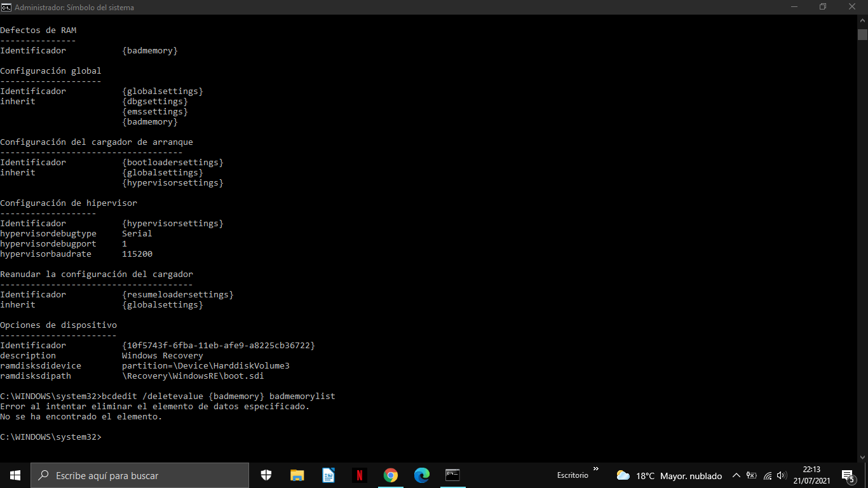Show hidden system tray icons

click(x=736, y=475)
